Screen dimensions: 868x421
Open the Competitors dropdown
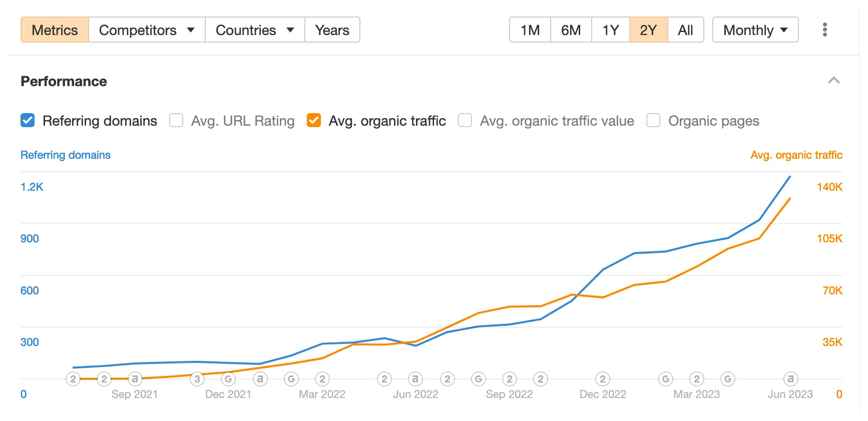tap(147, 30)
